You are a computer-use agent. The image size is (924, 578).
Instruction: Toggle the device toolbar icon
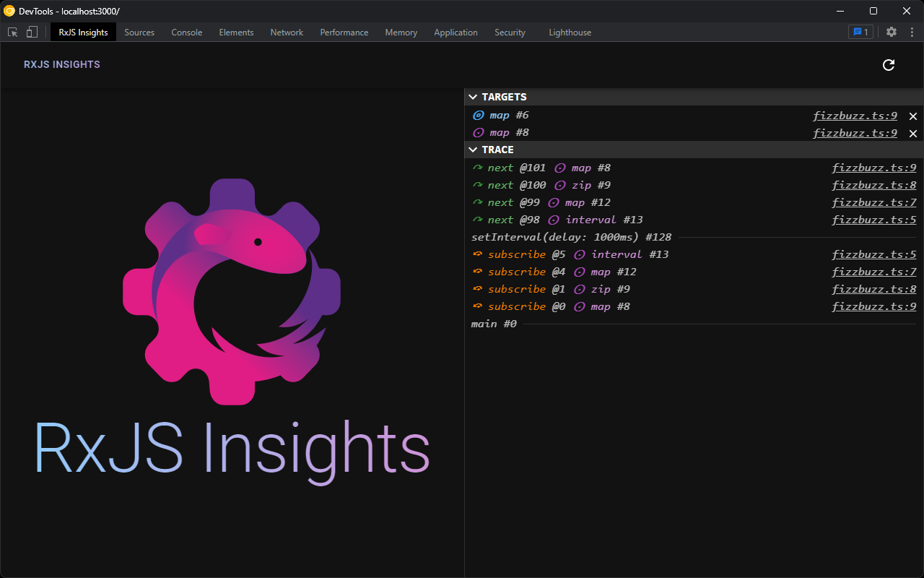click(32, 32)
